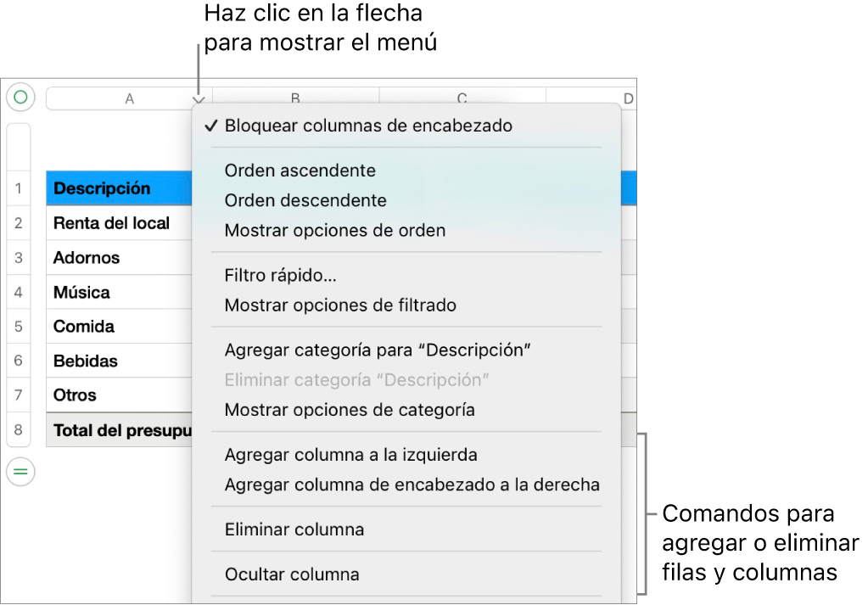The width and height of the screenshot is (868, 605).
Task: Click the Bebidas cell
Action: [x=119, y=361]
